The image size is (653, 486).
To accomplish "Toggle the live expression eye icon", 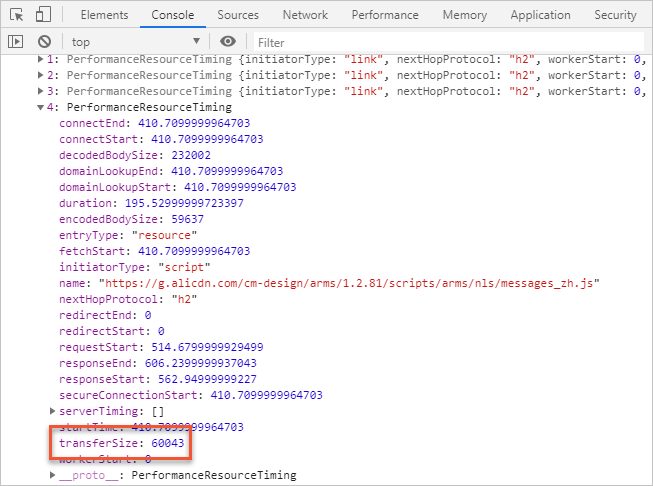I will point(228,41).
